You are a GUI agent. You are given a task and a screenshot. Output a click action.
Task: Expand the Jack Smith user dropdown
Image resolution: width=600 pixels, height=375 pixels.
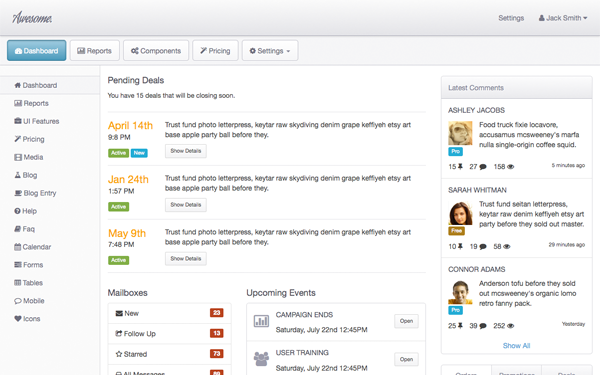(x=562, y=18)
